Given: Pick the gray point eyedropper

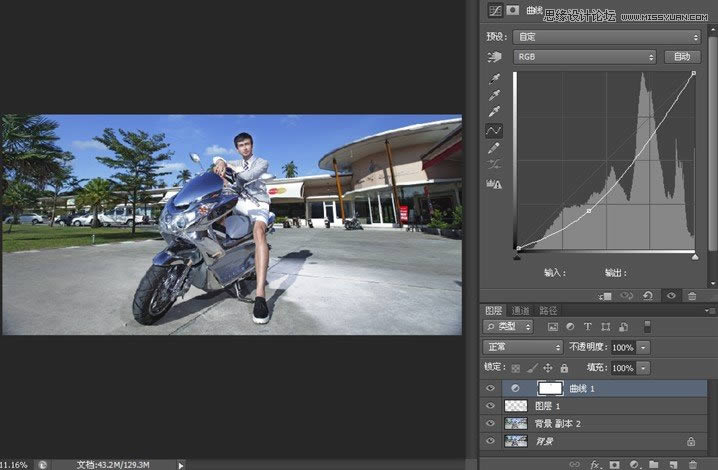Looking at the screenshot, I should click(x=494, y=95).
